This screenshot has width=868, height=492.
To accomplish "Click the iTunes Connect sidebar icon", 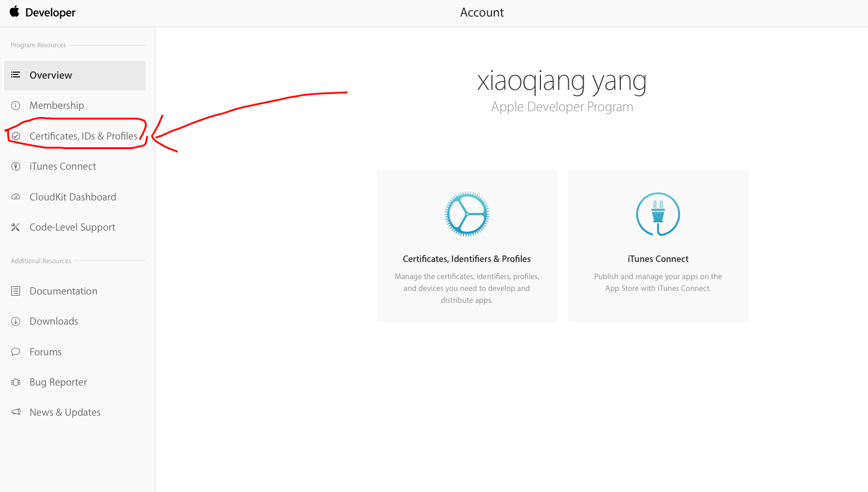I will pyautogui.click(x=16, y=166).
